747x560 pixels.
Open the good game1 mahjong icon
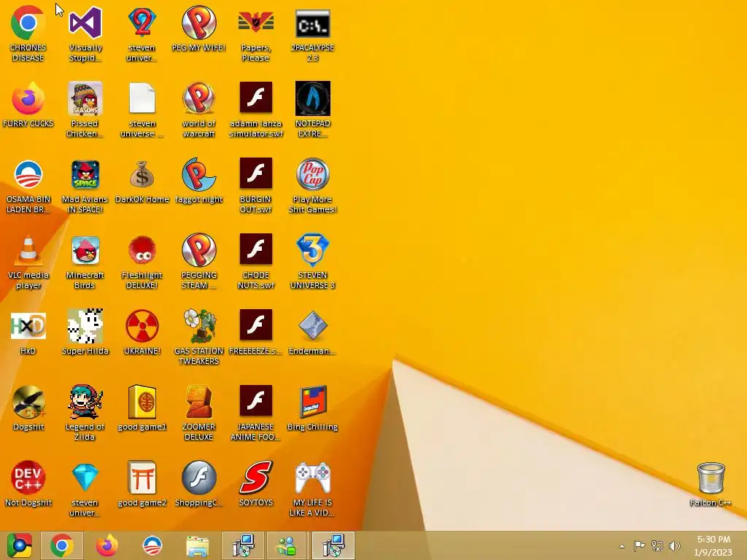(142, 408)
